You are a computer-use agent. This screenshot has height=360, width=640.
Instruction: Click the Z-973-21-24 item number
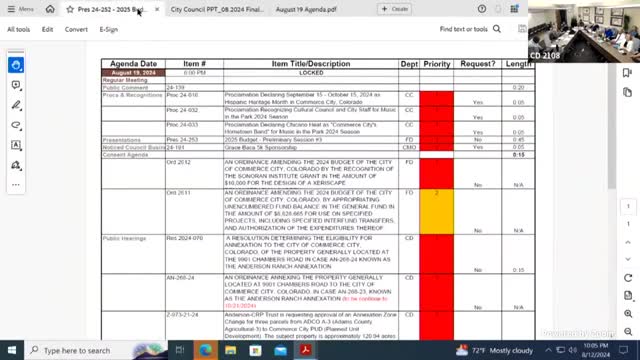tap(182, 315)
